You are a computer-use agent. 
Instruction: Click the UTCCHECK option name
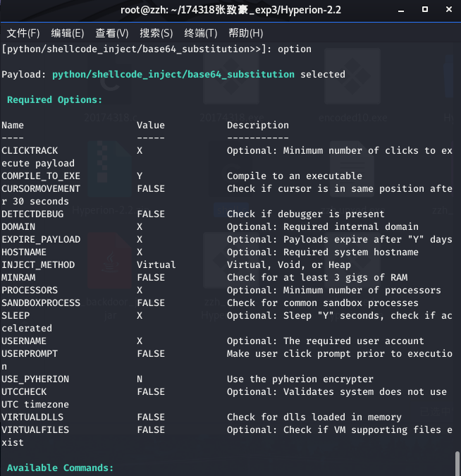click(24, 392)
